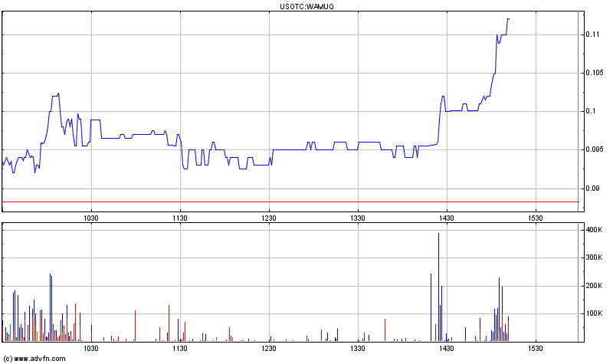The image size is (613, 364).
Task: Click the tallest blue volume bar near 1430
Action: (438, 287)
